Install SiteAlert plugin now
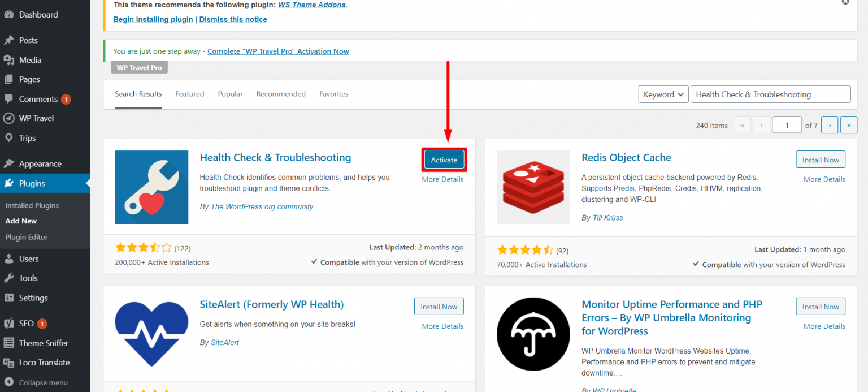This screenshot has width=868, height=392. [x=439, y=307]
